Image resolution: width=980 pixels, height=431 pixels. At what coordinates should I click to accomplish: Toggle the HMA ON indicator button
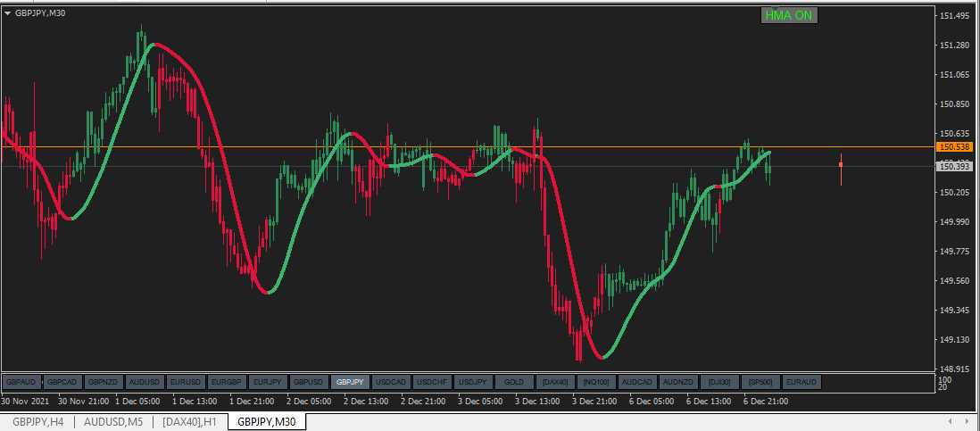[x=789, y=16]
